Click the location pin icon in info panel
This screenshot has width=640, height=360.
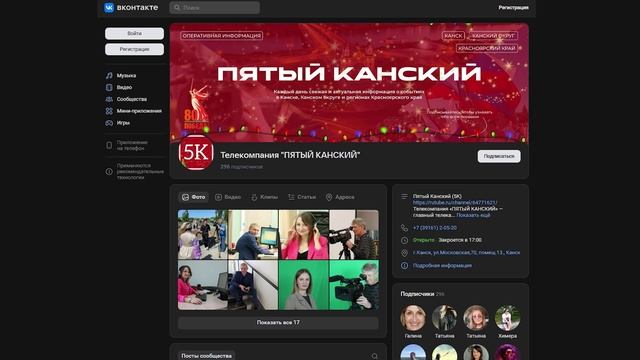click(x=404, y=253)
